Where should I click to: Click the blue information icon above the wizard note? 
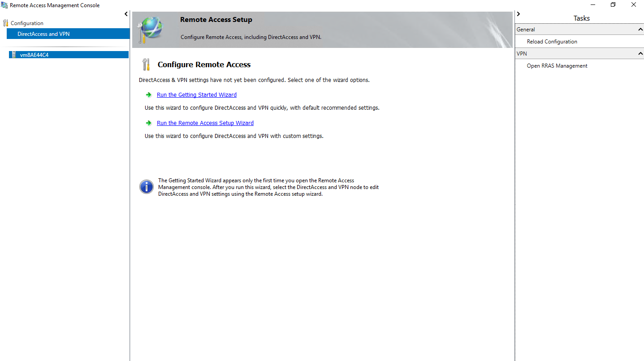[146, 187]
